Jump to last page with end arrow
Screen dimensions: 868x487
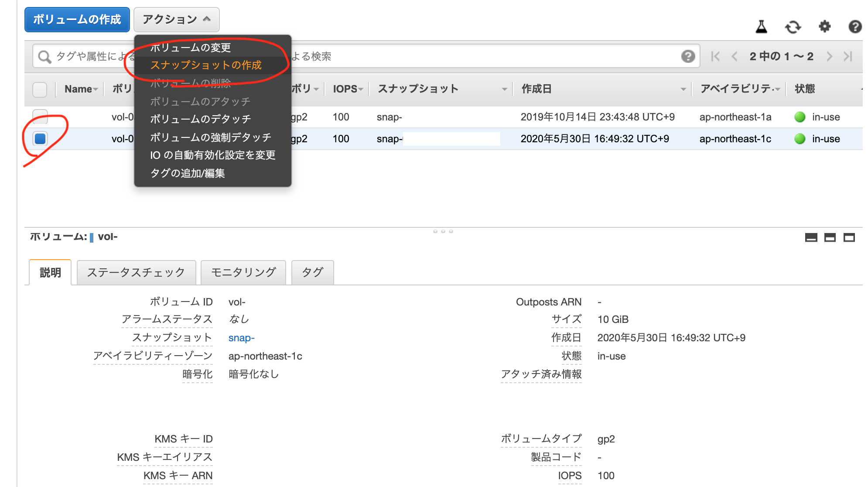coord(848,56)
